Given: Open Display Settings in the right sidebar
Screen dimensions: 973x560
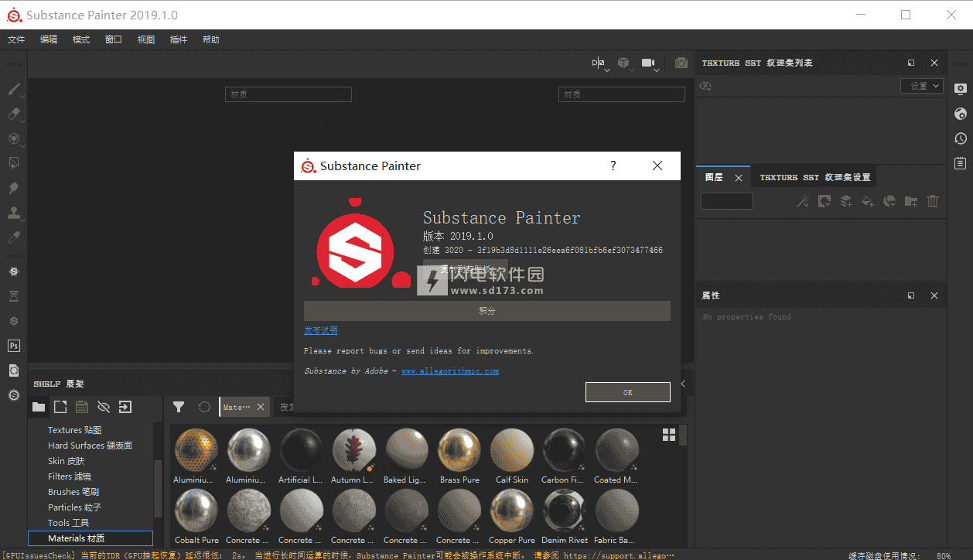Looking at the screenshot, I should 960,89.
